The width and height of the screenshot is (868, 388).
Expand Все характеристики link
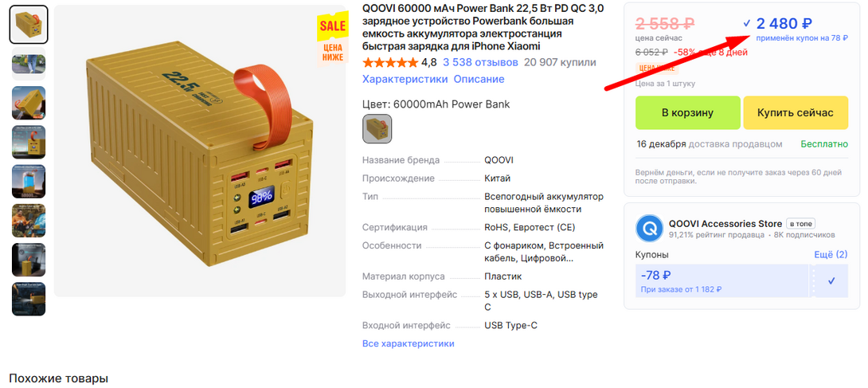408,343
